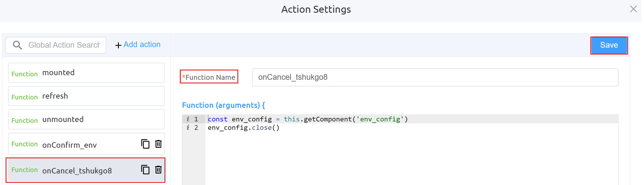644x185 pixels.
Task: Duplicate the onConfirm_env function
Action: (145, 144)
